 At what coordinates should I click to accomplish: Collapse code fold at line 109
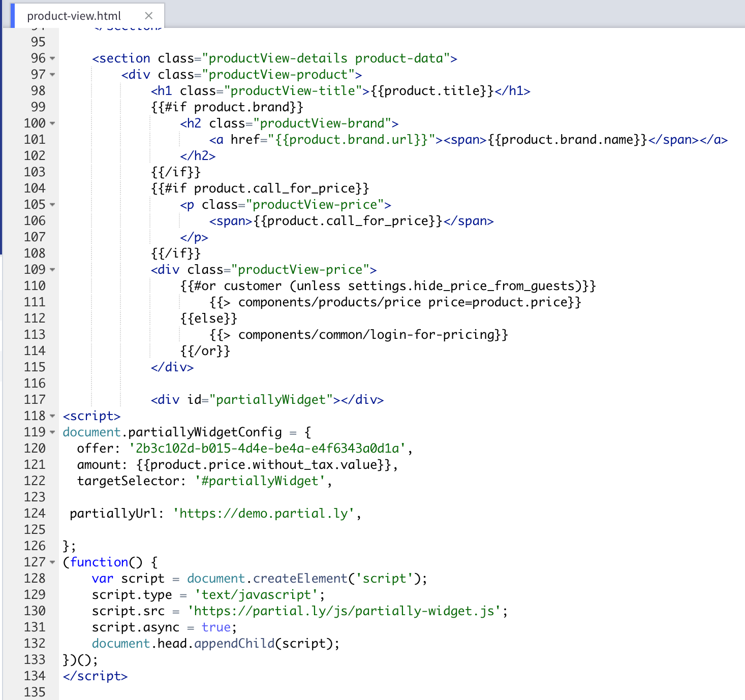(52, 270)
